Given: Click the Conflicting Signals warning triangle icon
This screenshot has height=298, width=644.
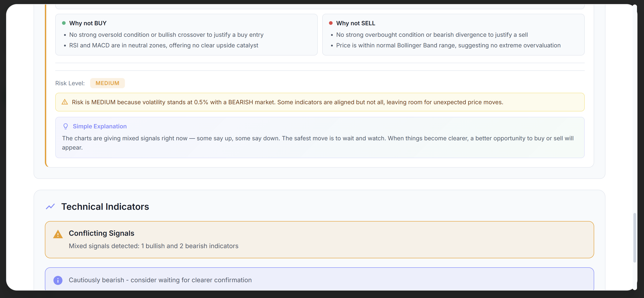Looking at the screenshot, I should pyautogui.click(x=58, y=234).
